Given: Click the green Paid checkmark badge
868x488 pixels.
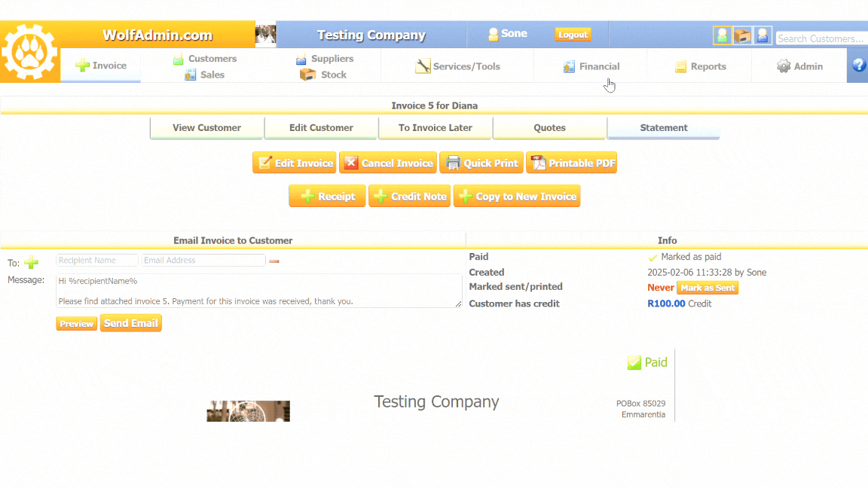Looking at the screenshot, I should coord(647,362).
